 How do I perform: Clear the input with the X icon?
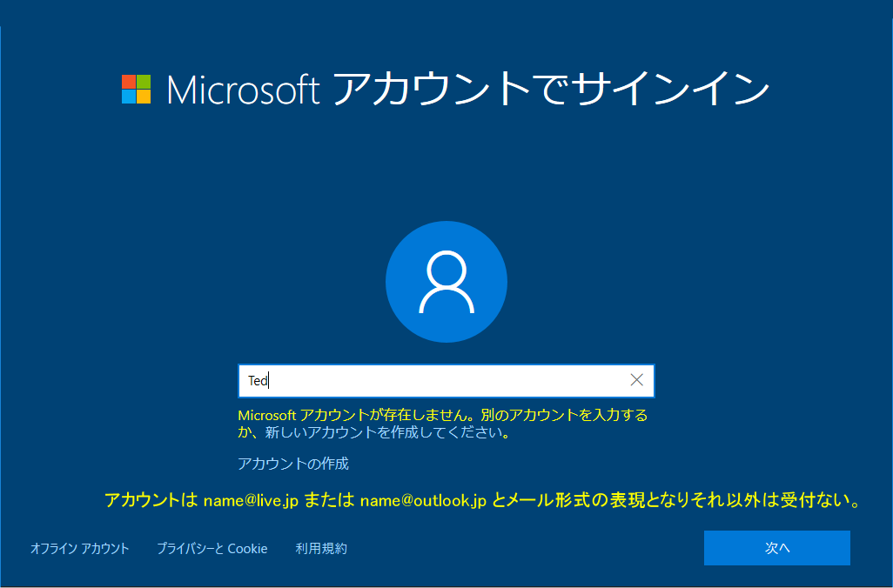pos(637,380)
